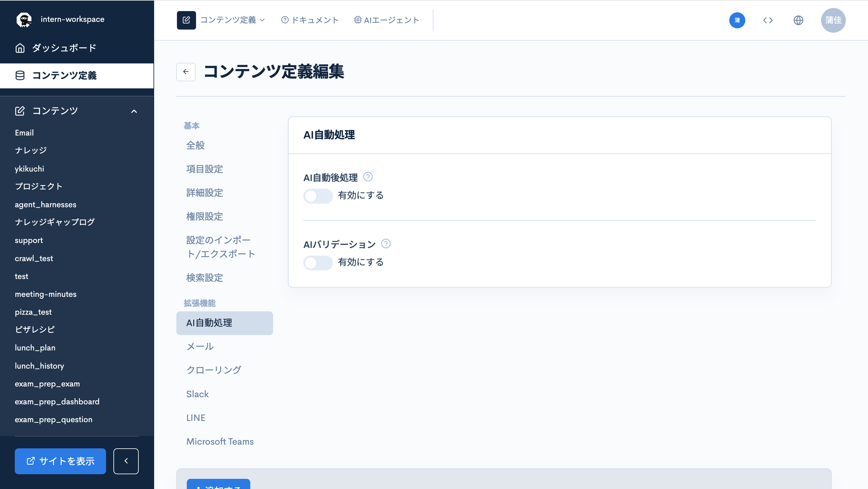Select the 全般 settings tab

(224, 145)
